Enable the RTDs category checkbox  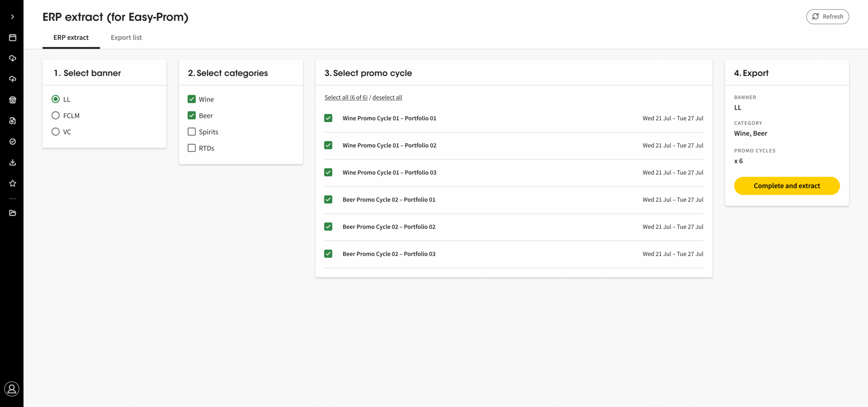click(192, 148)
